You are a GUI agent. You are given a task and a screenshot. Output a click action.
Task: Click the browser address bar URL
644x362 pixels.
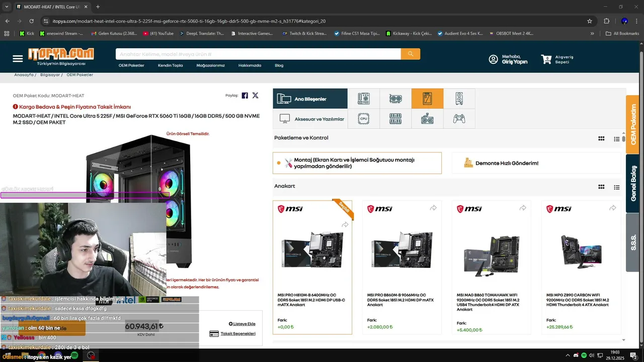[x=189, y=21]
